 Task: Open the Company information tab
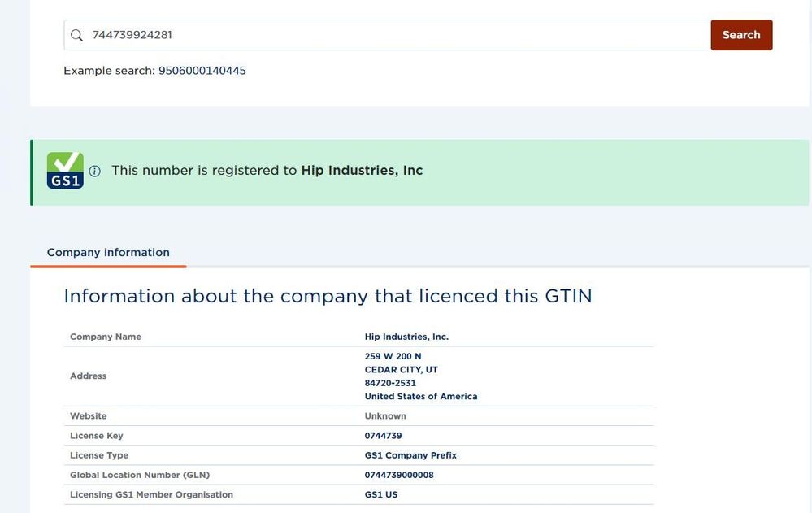point(108,253)
